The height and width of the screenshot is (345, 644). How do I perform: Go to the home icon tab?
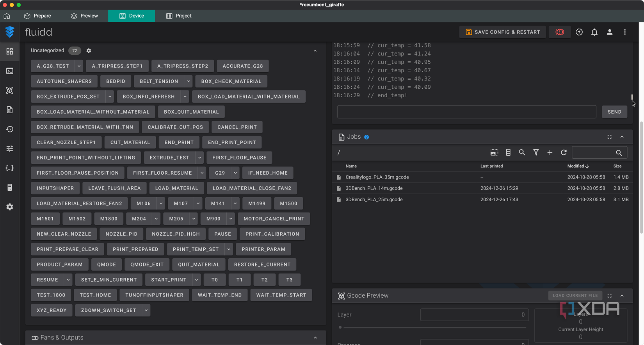click(x=7, y=16)
